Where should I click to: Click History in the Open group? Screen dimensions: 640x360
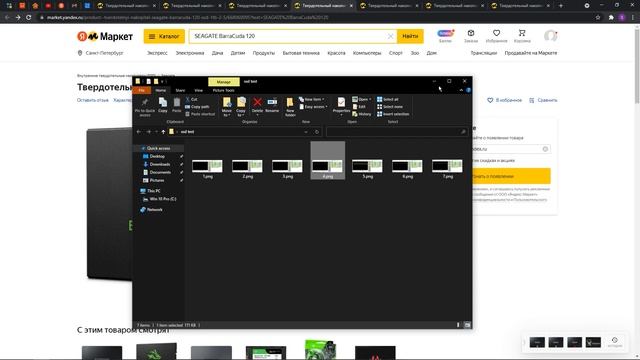[x=362, y=114]
